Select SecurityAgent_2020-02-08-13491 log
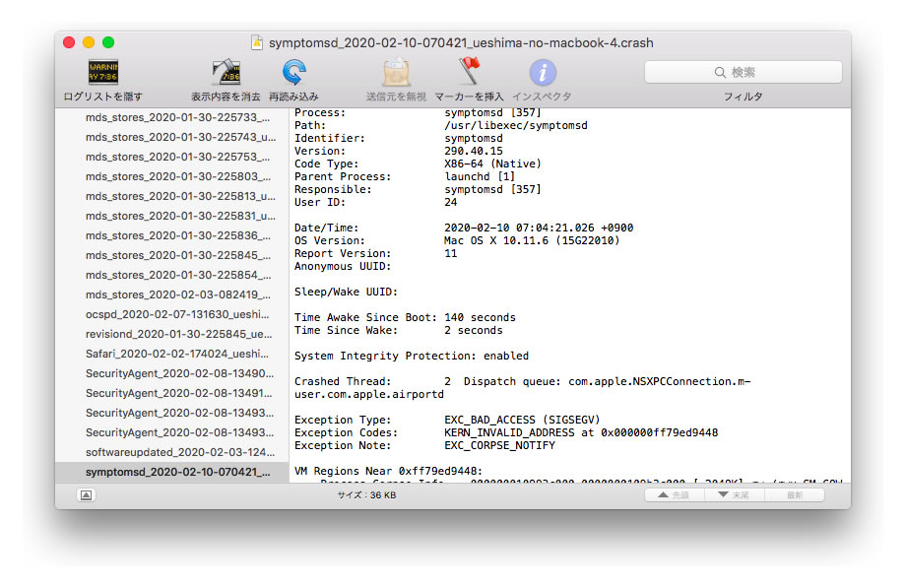Viewport: 906px width, 588px height. (172, 393)
